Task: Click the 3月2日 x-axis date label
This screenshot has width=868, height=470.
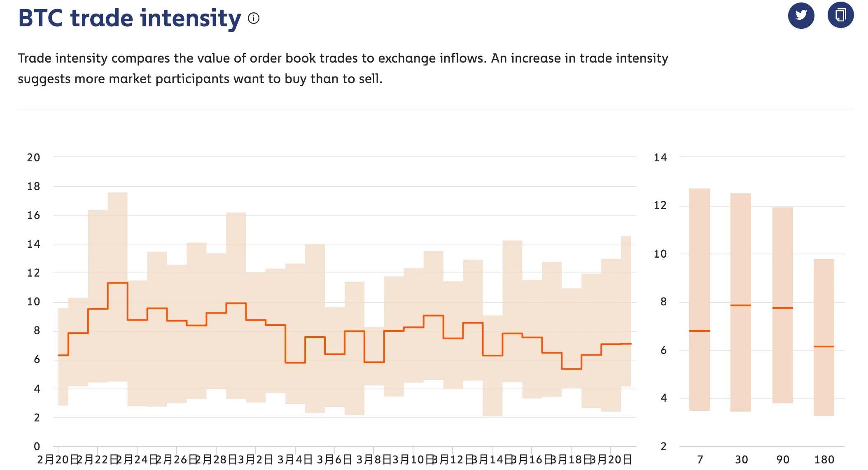Action: tap(255, 460)
